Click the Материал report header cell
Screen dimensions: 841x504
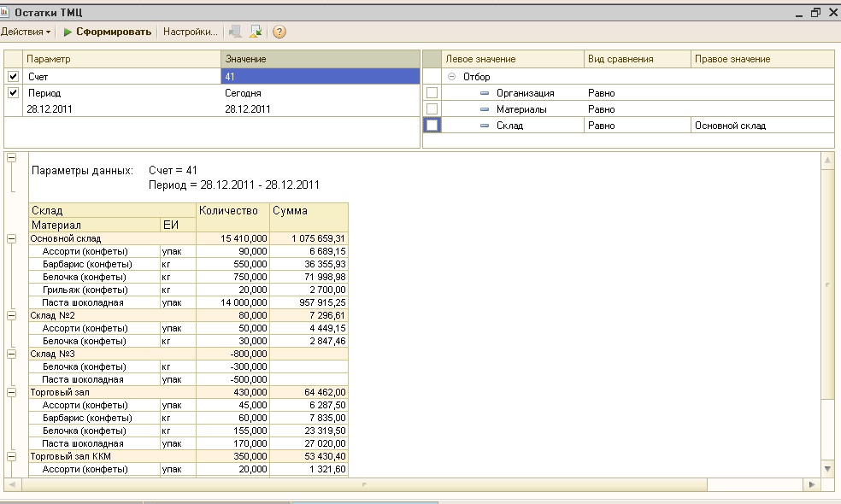click(x=94, y=226)
